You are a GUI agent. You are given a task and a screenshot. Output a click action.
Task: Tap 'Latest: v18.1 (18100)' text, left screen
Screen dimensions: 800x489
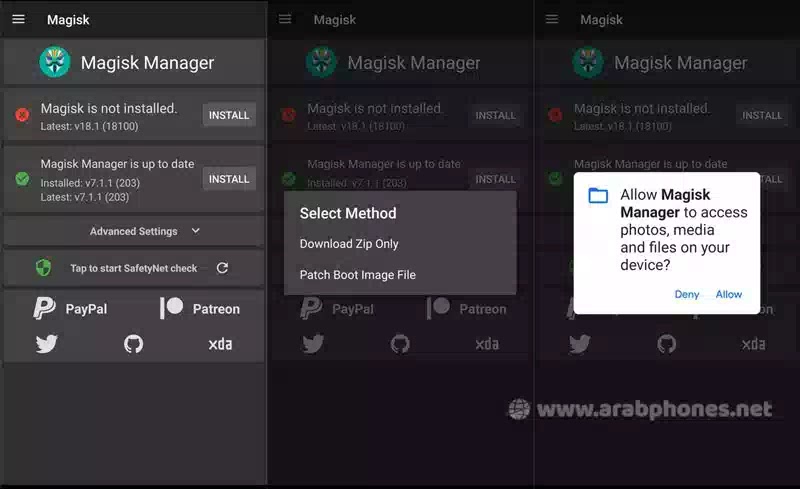(x=89, y=126)
